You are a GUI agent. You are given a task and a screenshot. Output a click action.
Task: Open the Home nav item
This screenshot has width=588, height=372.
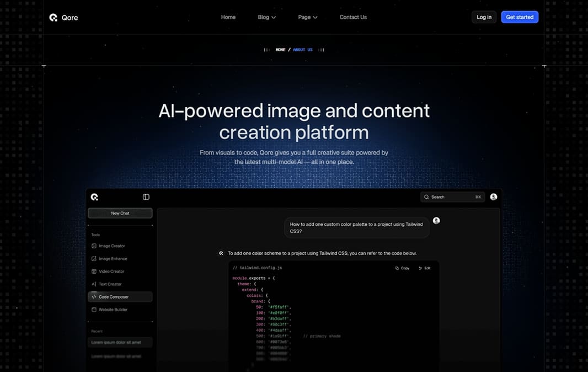click(228, 17)
